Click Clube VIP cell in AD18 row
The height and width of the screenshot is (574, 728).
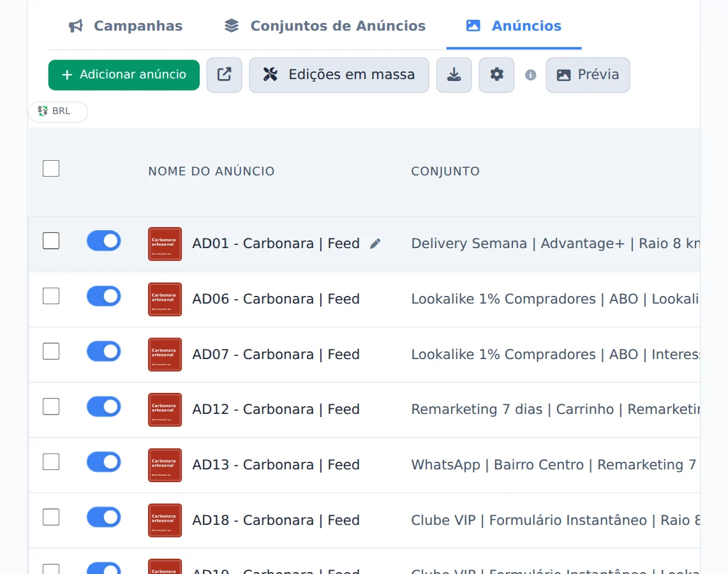(555, 520)
